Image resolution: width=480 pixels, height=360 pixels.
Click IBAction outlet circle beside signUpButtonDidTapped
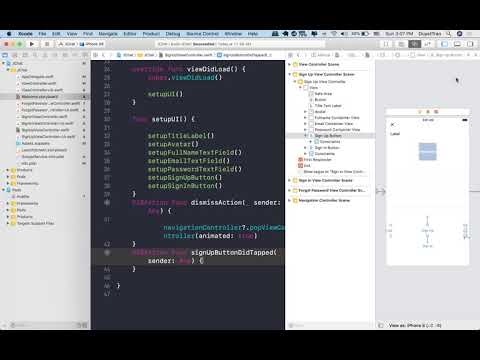tap(107, 253)
